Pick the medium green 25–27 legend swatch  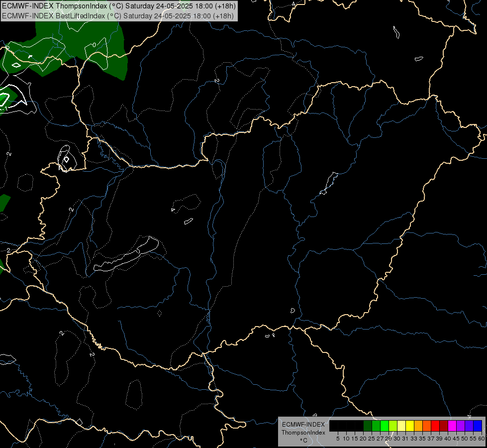click(376, 426)
